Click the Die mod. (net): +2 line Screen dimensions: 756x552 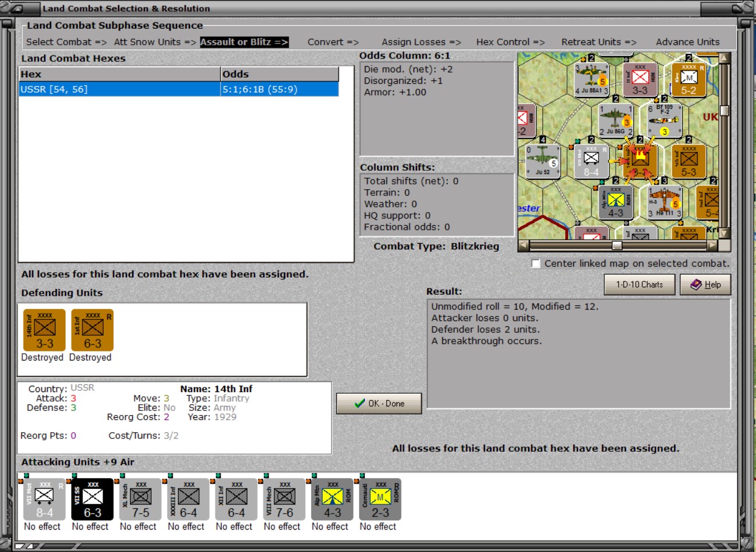pyautogui.click(x=408, y=69)
